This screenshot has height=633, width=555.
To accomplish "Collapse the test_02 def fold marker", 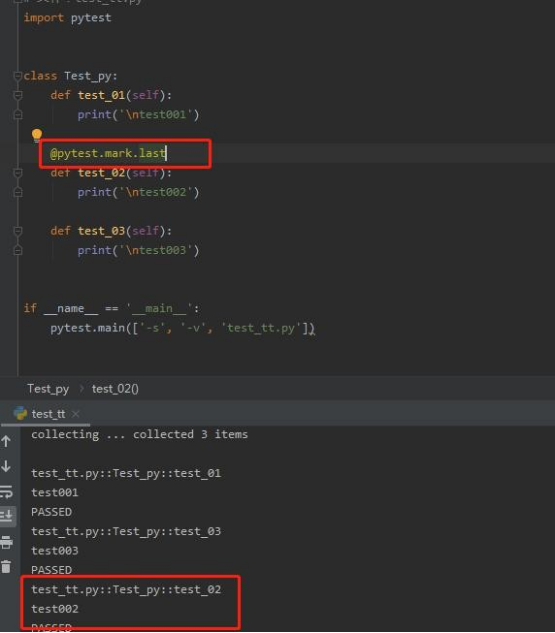I will click(x=17, y=173).
